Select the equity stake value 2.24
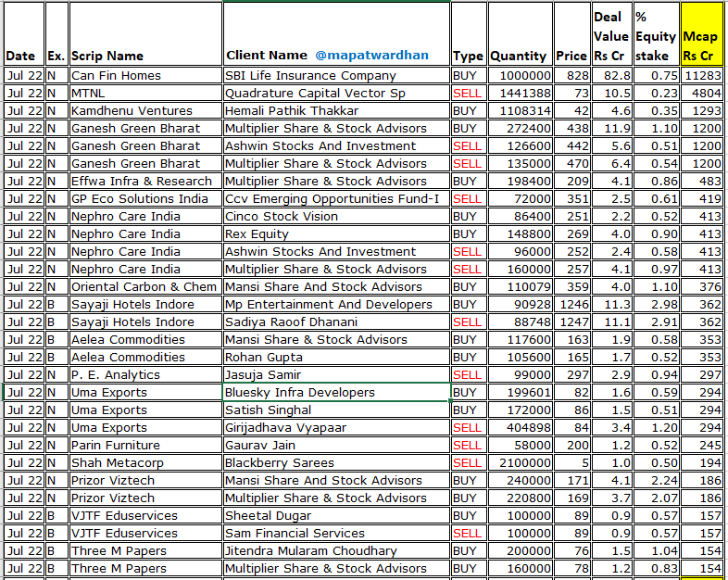Viewport: 728px width, 580px height. 657,480
